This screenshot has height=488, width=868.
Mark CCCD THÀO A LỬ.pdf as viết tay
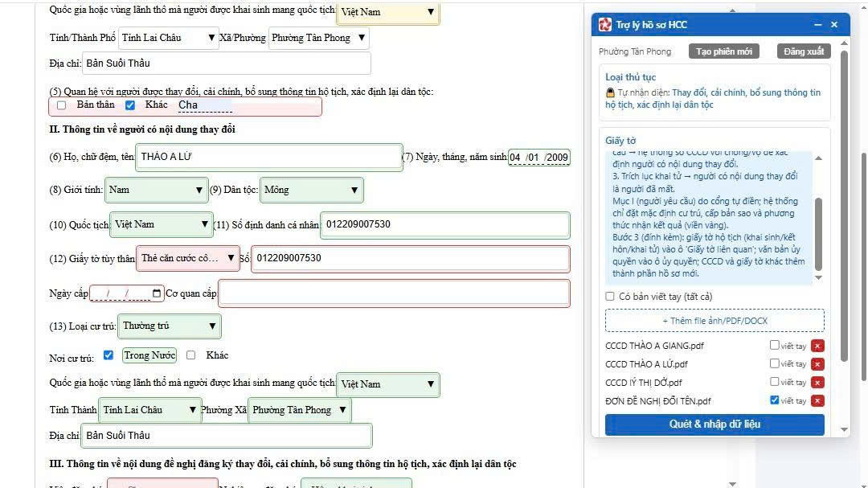tap(775, 363)
